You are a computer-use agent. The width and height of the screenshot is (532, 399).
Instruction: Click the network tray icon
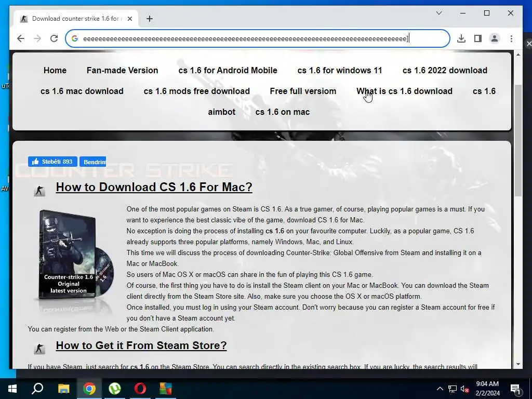pyautogui.click(x=453, y=389)
